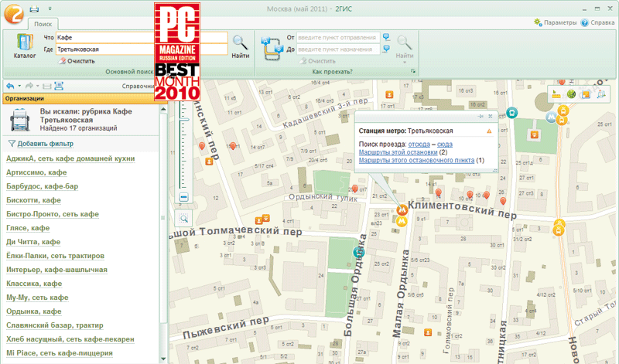The image size is (619, 364).
Task: Click the print icon in title bar
Action: (33, 8)
